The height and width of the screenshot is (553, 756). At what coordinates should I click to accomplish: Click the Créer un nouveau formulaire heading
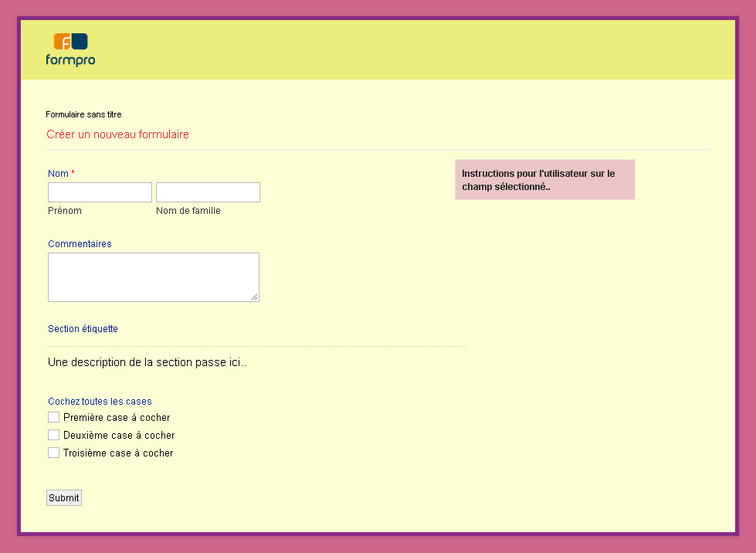[x=117, y=134]
